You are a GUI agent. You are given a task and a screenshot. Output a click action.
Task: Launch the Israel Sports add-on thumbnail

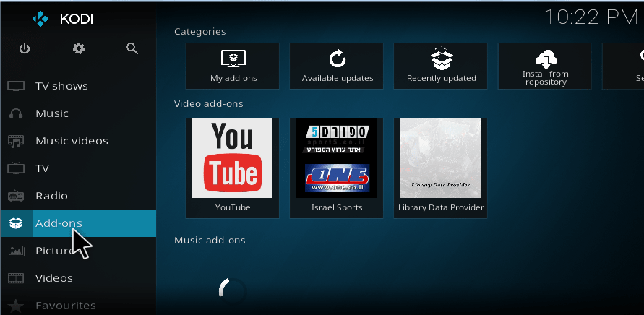[x=336, y=158]
